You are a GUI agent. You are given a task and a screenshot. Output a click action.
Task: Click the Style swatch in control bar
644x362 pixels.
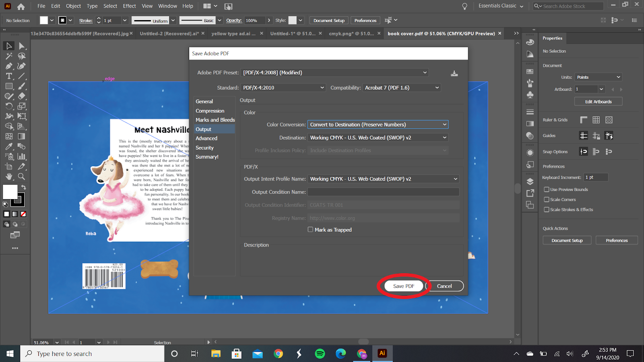pyautogui.click(x=292, y=20)
